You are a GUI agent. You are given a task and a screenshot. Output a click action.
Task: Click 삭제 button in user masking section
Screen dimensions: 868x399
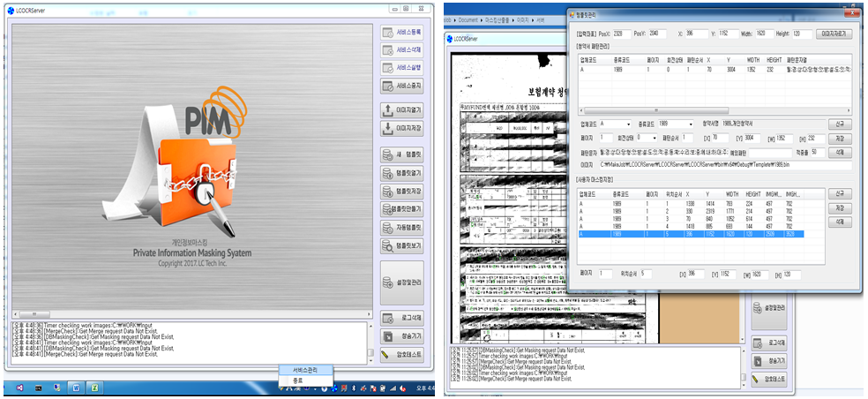[839, 222]
